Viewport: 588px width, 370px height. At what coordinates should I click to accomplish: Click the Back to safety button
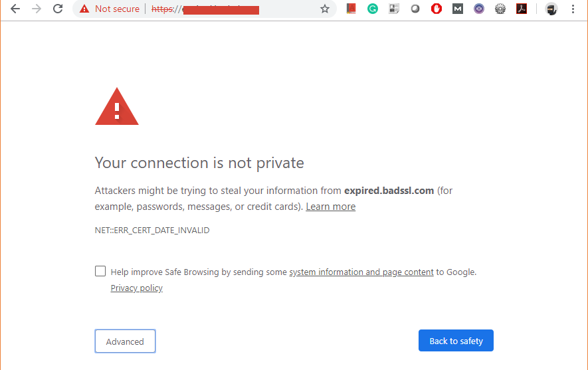coord(456,341)
